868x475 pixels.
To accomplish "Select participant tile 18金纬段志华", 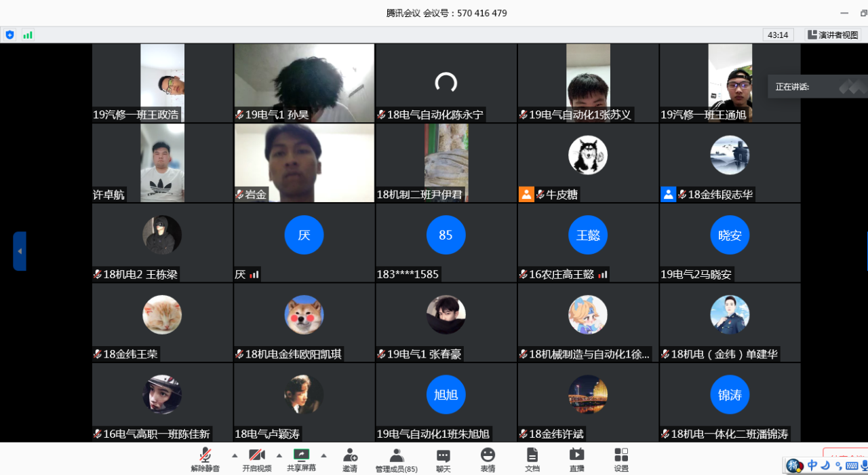I will [730, 163].
